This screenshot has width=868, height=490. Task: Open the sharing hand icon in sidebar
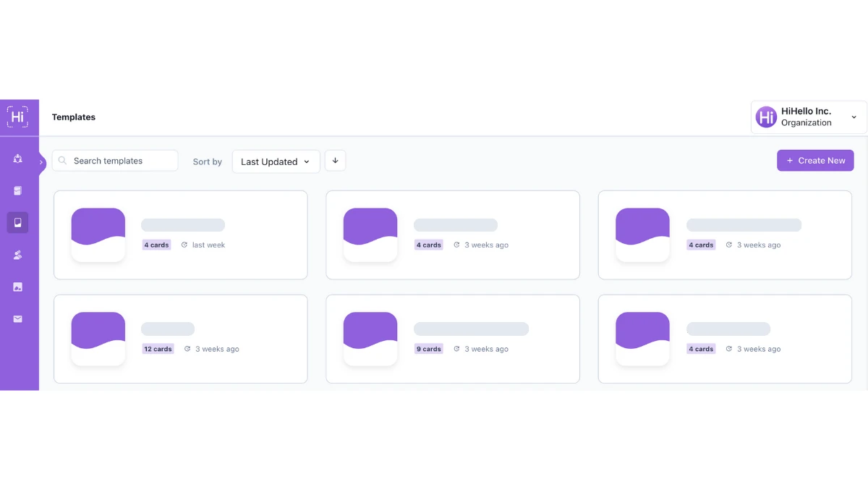click(x=17, y=254)
